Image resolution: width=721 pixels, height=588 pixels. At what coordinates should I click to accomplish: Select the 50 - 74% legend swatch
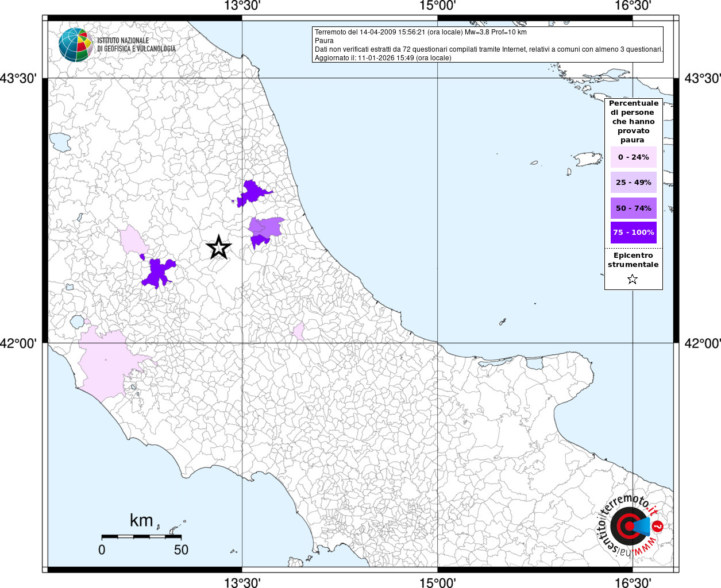633,208
